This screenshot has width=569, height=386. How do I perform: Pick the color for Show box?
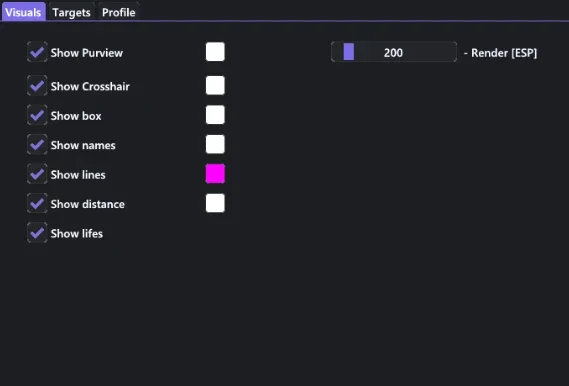pyautogui.click(x=215, y=115)
